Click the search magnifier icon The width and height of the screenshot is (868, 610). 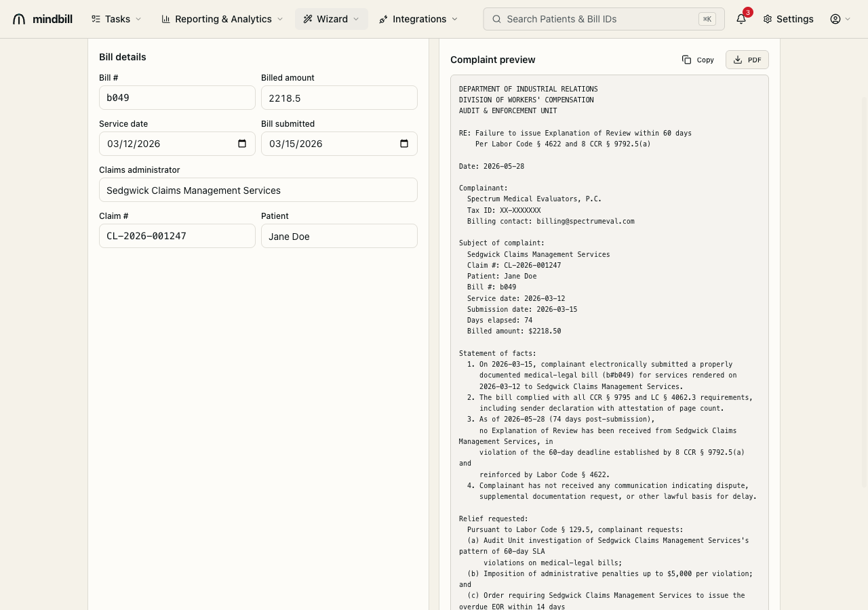point(496,19)
